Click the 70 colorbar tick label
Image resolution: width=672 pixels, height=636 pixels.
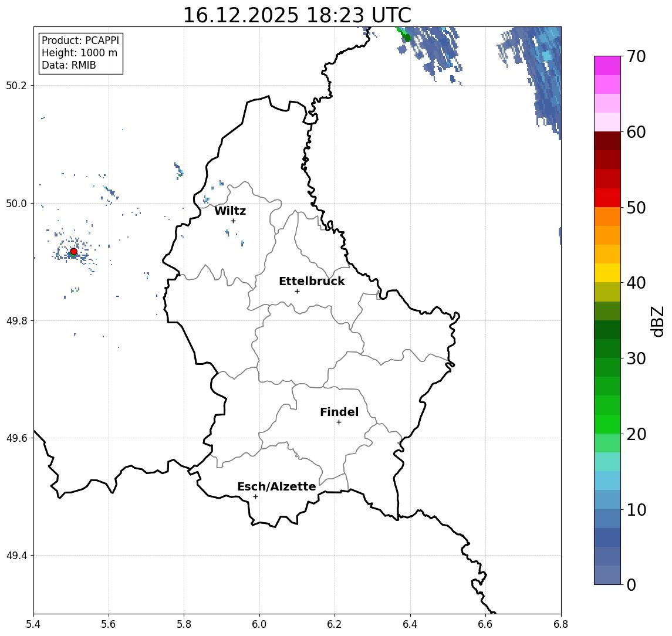pyautogui.click(x=636, y=56)
